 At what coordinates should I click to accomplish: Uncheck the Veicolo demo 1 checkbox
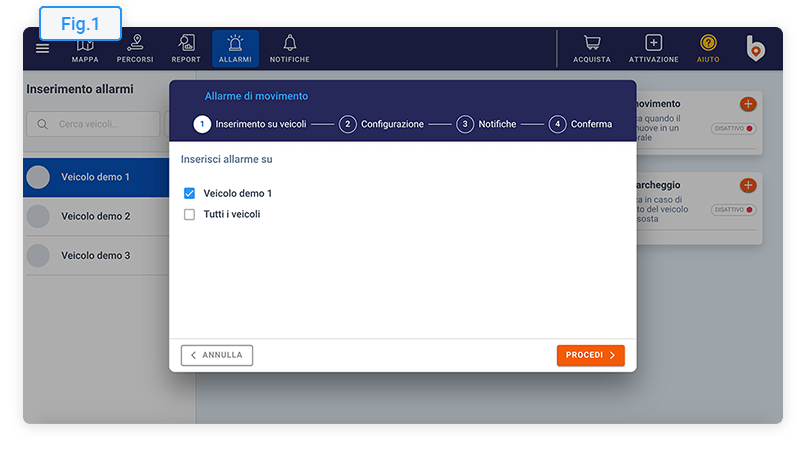pos(189,193)
